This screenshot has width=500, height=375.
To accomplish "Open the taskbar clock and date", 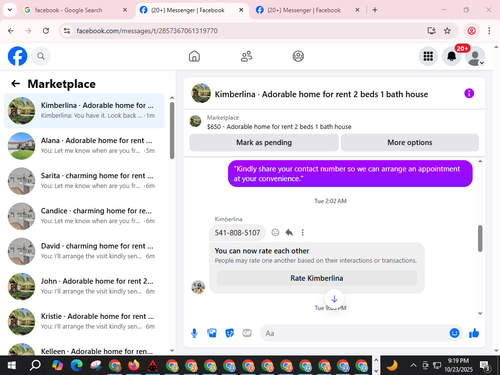I will (458, 365).
